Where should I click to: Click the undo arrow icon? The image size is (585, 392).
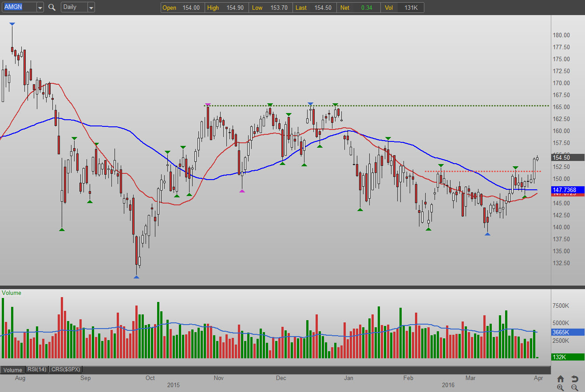coord(574,379)
